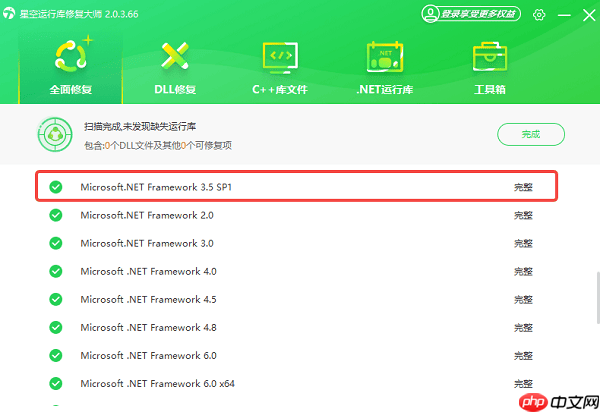The height and width of the screenshot is (412, 600).
Task: Switch to .NET运行库 tab label
Action: point(385,90)
